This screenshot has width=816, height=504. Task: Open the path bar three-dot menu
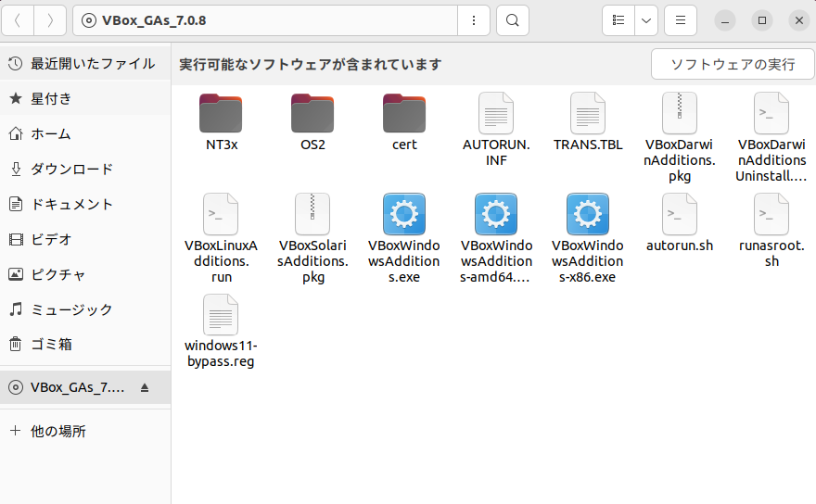tap(474, 20)
